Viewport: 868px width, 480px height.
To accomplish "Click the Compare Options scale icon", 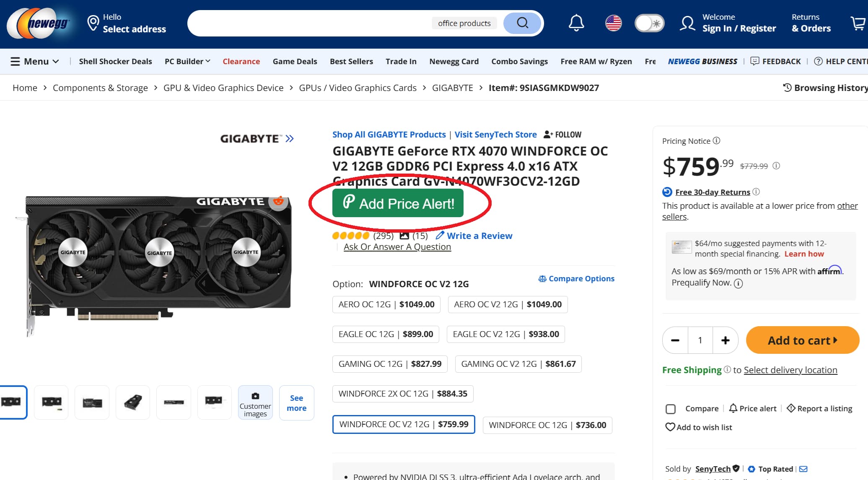I will [x=542, y=278].
